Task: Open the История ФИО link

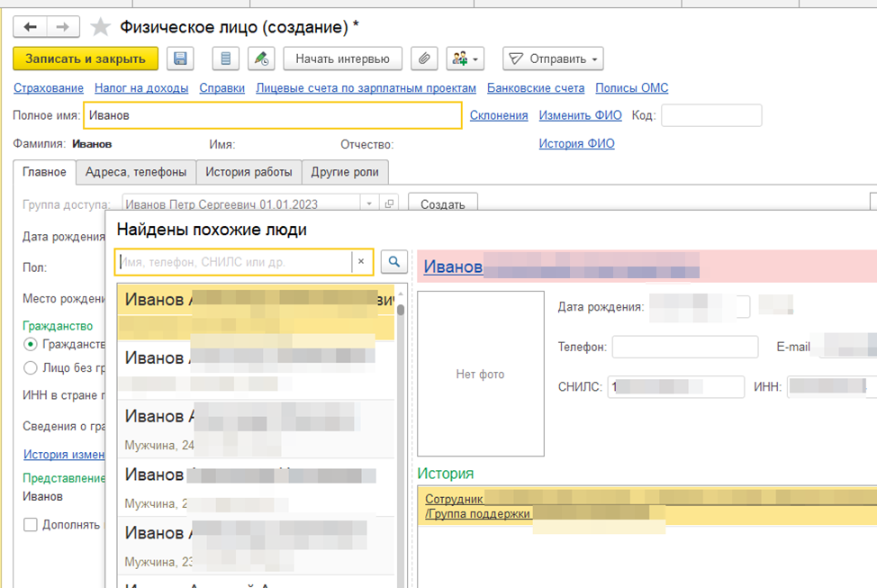Action: pyautogui.click(x=576, y=143)
